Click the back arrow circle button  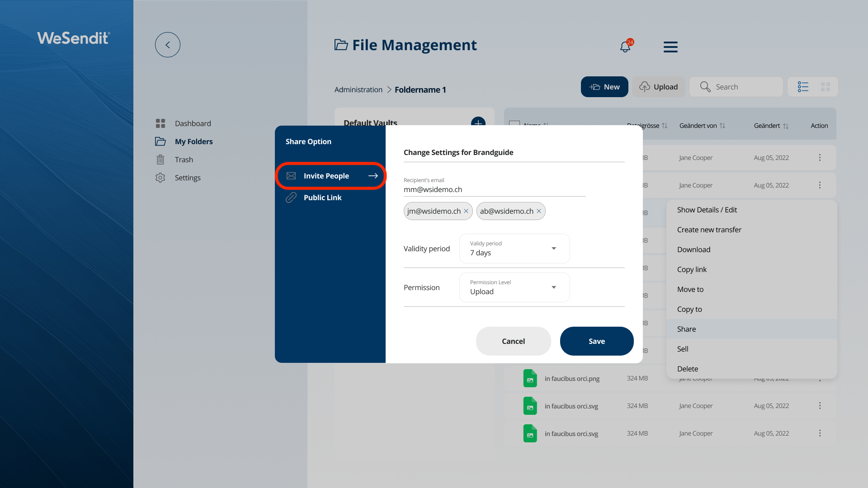coord(167,45)
